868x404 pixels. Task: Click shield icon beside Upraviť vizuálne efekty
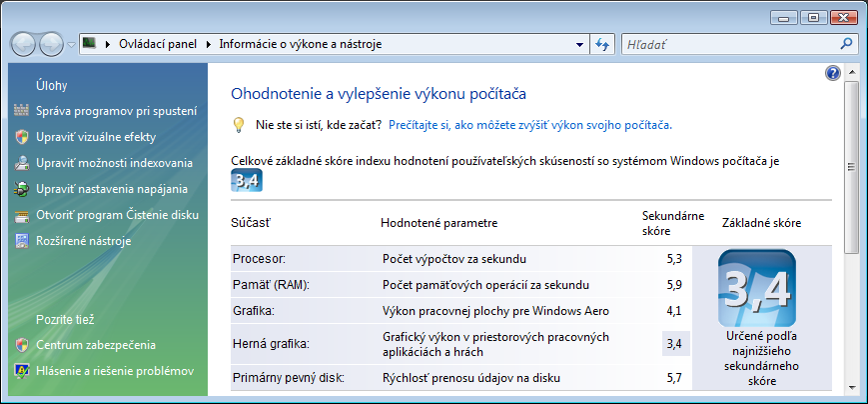(22, 137)
